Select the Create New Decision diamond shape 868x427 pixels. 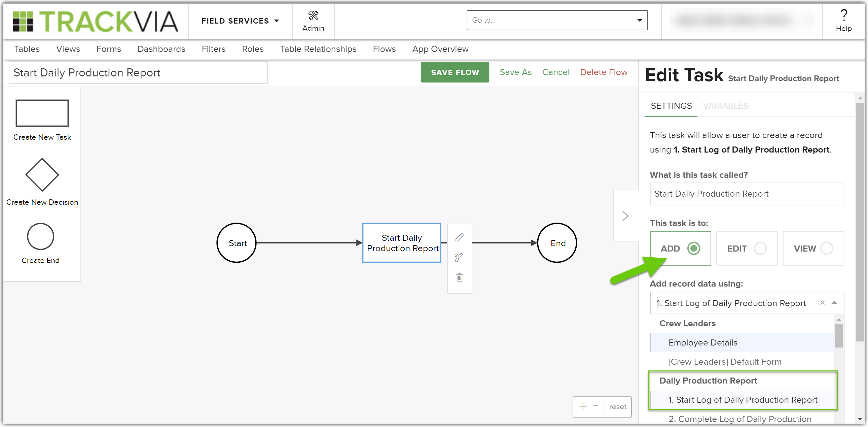click(42, 175)
